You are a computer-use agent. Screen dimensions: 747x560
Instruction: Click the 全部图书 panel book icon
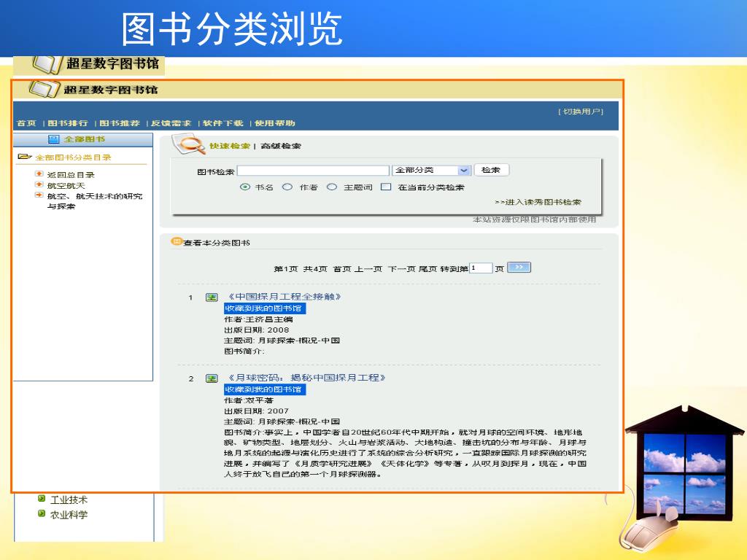[x=53, y=139]
